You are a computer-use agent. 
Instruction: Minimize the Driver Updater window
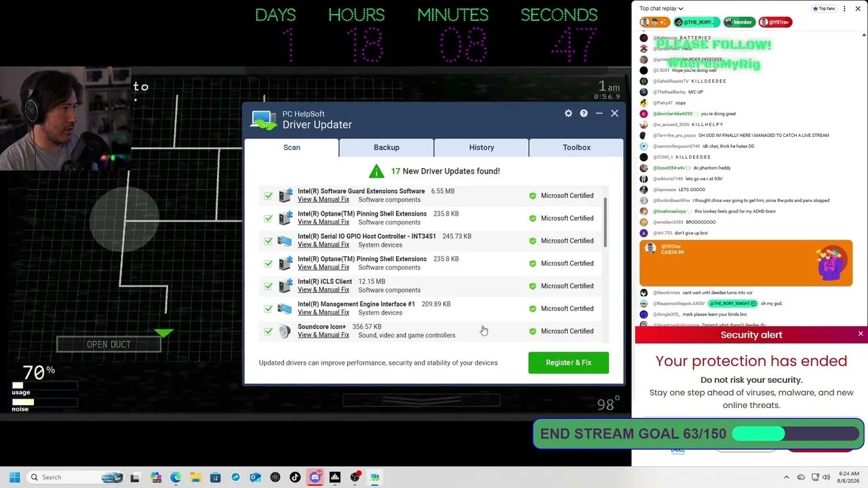click(x=599, y=113)
